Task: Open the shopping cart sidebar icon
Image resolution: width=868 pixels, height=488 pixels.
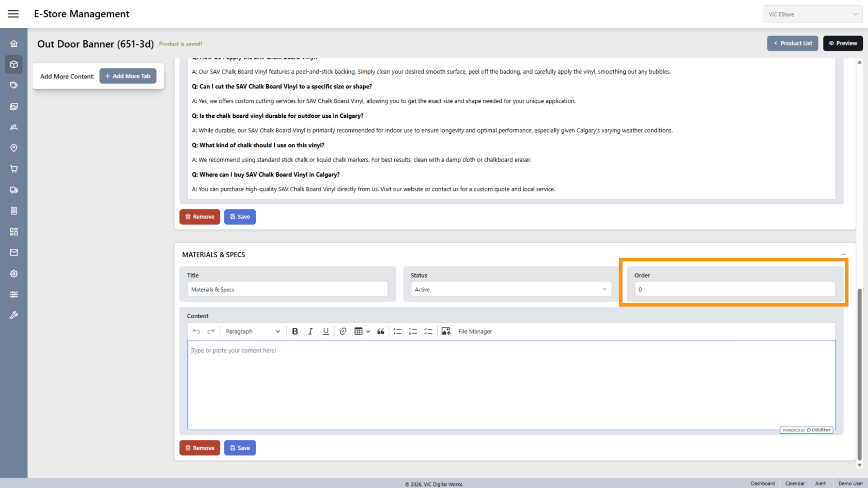Action: 14,169
